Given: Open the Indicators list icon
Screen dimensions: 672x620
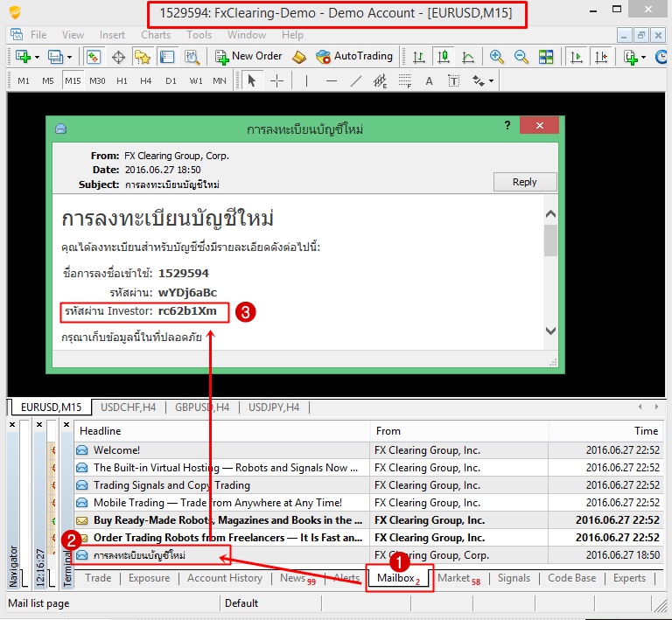Looking at the screenshot, I should (630, 57).
